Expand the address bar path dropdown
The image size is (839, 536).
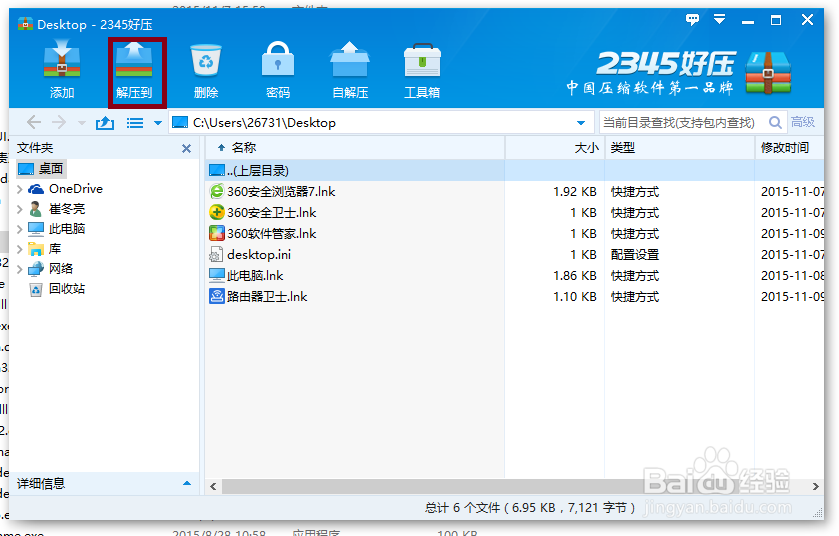pos(581,123)
